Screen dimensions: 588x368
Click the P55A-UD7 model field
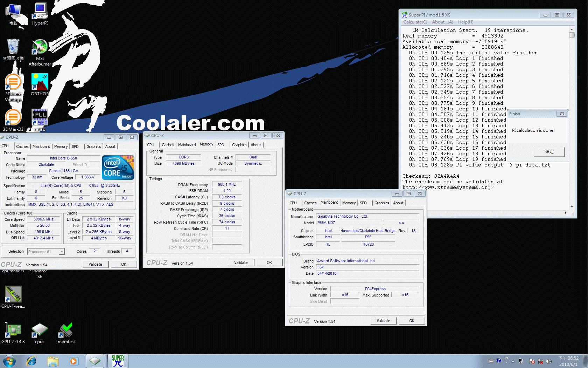pos(349,223)
